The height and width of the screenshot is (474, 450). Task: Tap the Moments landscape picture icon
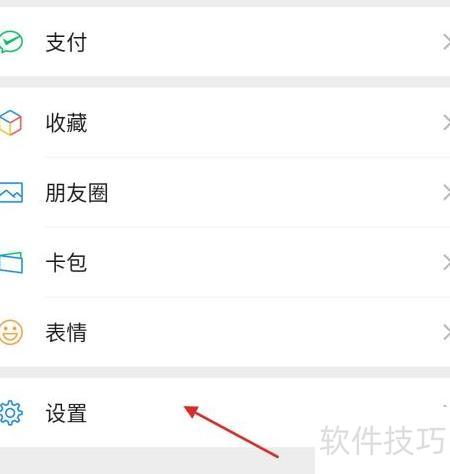pyautogui.click(x=11, y=193)
